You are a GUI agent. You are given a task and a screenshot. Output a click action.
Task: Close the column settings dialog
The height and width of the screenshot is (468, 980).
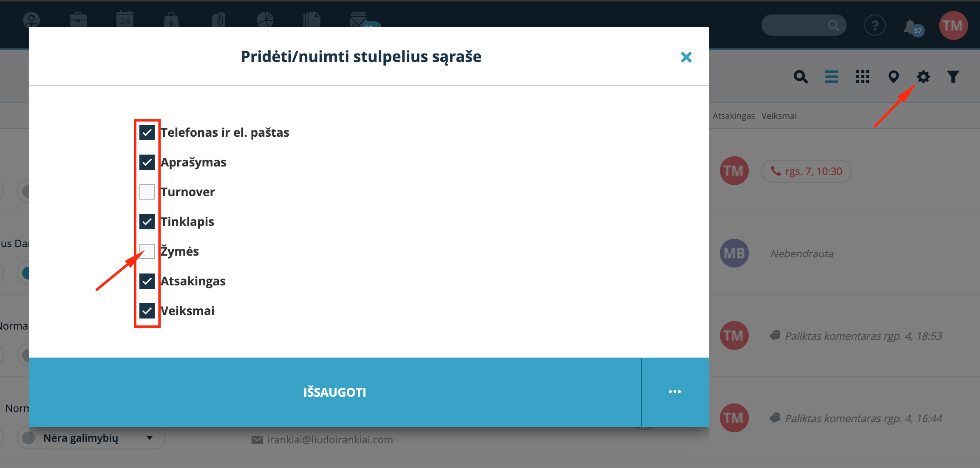(x=686, y=57)
